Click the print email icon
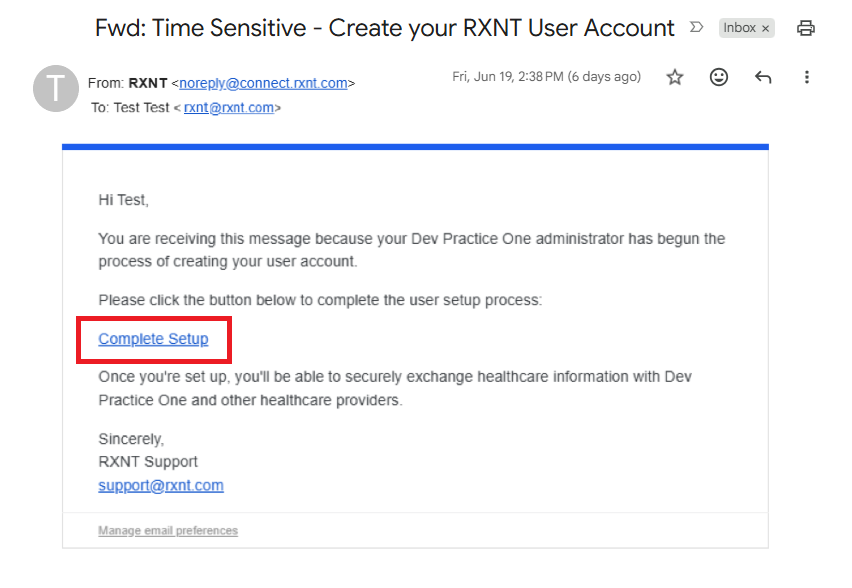The image size is (852, 588). 805,28
